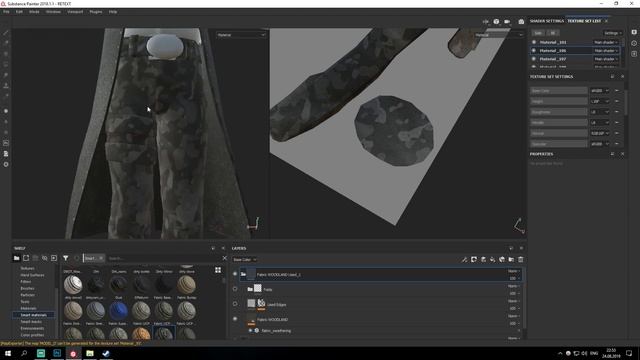The width and height of the screenshot is (640, 360).
Task: Remove the Height channel with minus button
Action: pos(617,101)
